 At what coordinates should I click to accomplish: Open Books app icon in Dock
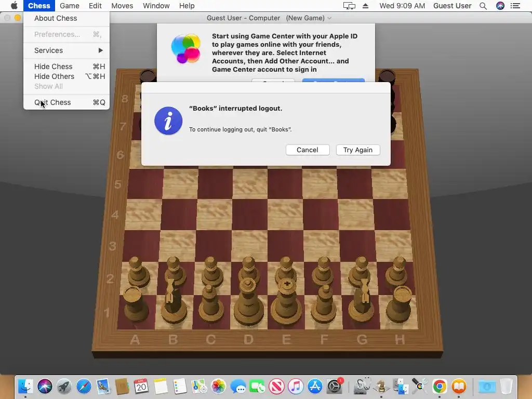coord(459,386)
